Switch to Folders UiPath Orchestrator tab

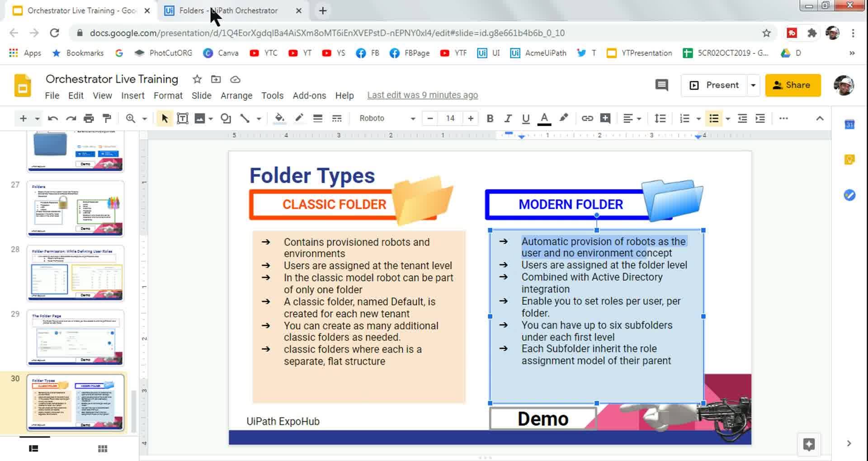pos(233,10)
